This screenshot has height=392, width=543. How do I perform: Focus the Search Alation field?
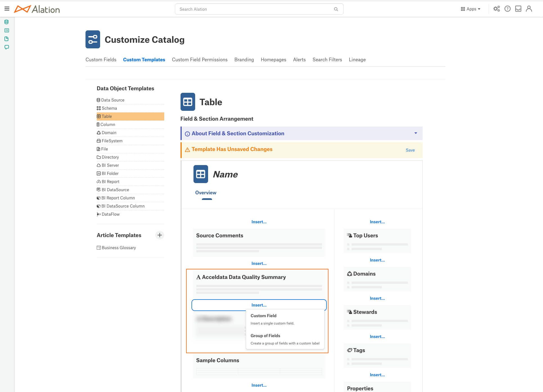click(x=259, y=9)
